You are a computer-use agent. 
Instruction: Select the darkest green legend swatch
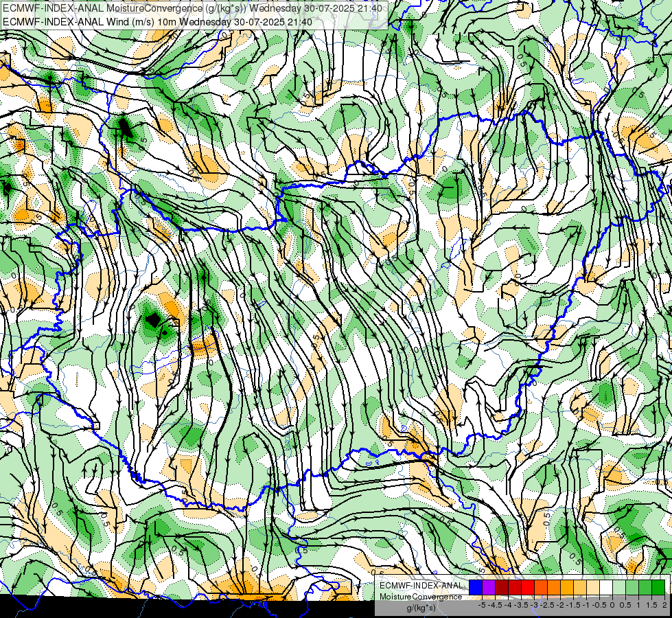pos(658,587)
